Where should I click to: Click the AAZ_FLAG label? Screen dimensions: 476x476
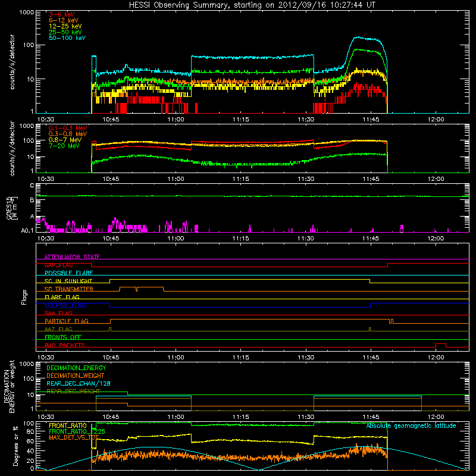(x=58, y=329)
